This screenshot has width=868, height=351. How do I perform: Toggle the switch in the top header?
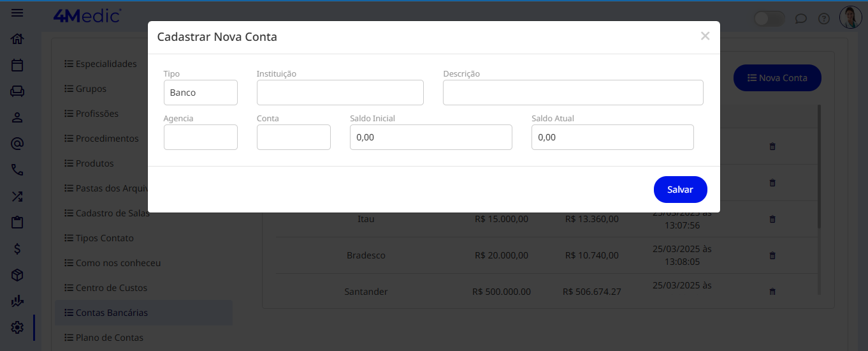[769, 19]
